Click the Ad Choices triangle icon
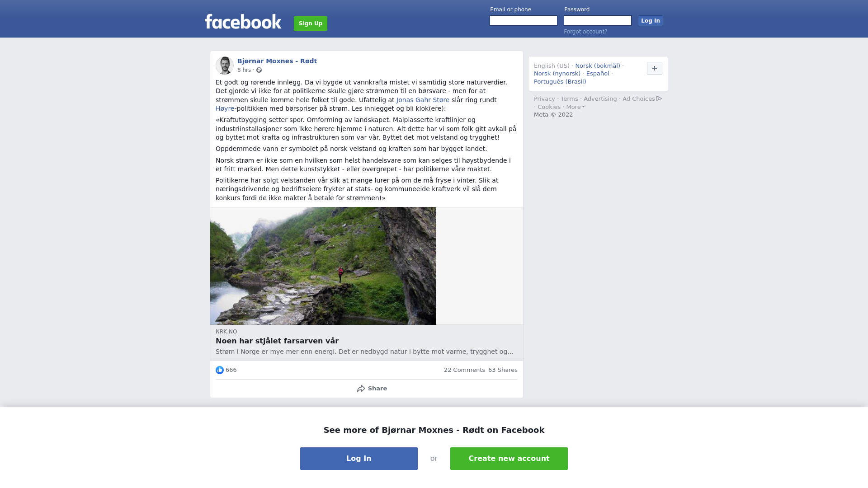868x488 pixels. tap(659, 99)
